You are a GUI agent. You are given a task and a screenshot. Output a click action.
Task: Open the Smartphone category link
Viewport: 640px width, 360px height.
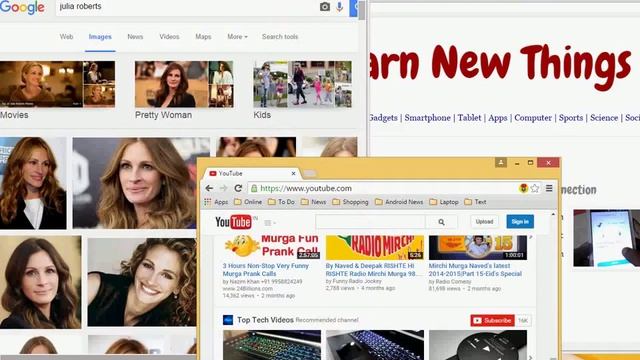coord(427,118)
